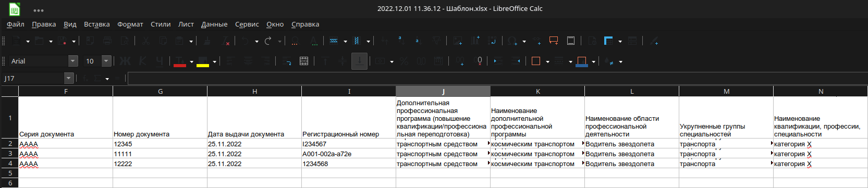Open the Name Box dropdown arrow
The height and width of the screenshot is (188, 868).
tap(69, 78)
